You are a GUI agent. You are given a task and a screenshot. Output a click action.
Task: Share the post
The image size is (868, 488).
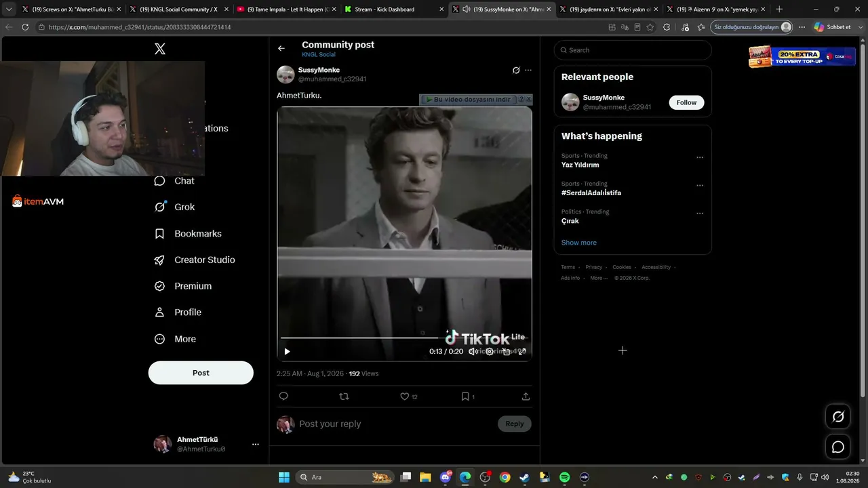pyautogui.click(x=526, y=396)
